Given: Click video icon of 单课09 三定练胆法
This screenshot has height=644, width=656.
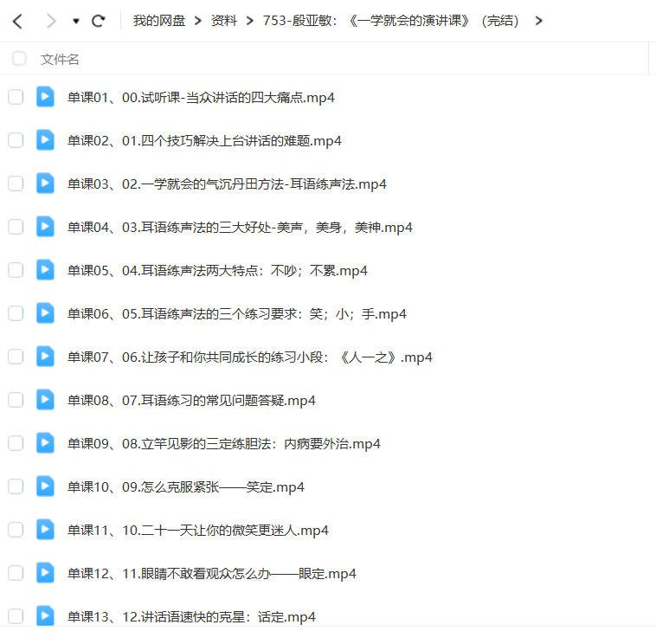Looking at the screenshot, I should [x=45, y=442].
